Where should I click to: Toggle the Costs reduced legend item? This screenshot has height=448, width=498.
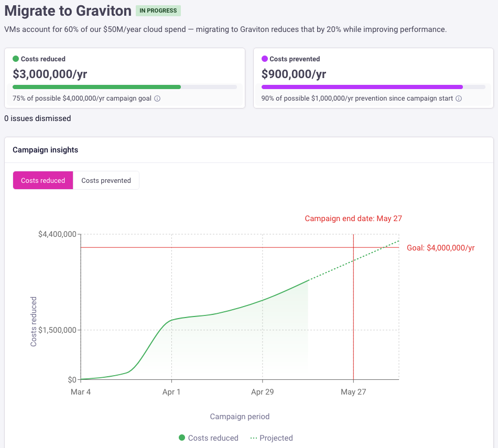[209, 438]
